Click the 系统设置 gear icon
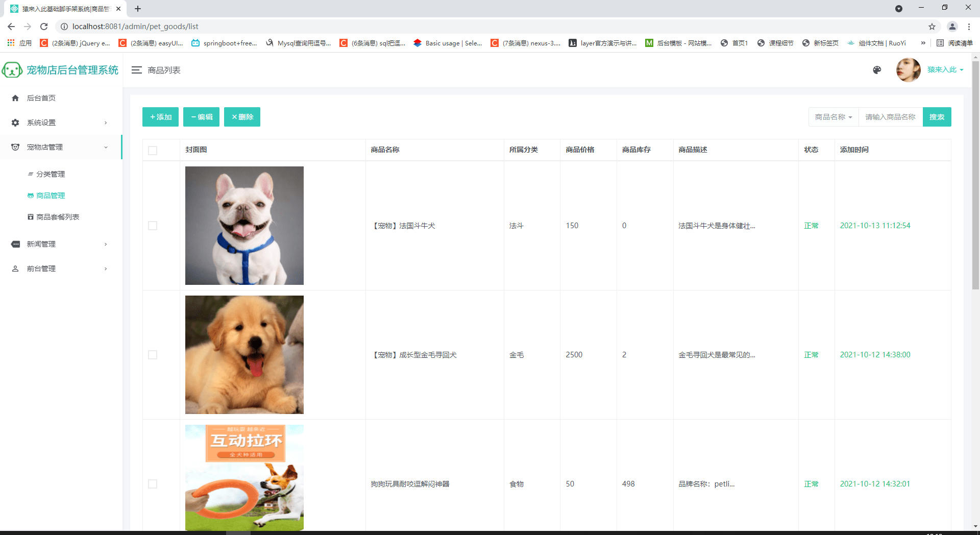The image size is (980, 535). pos(15,123)
